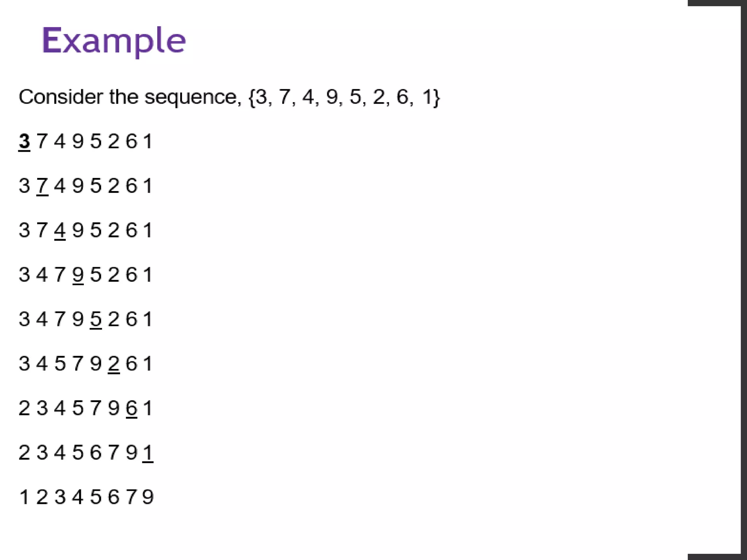Click the line beginning "2 3 4 5 6 7"
Viewport: 747px width, 560px height.
[86, 453]
